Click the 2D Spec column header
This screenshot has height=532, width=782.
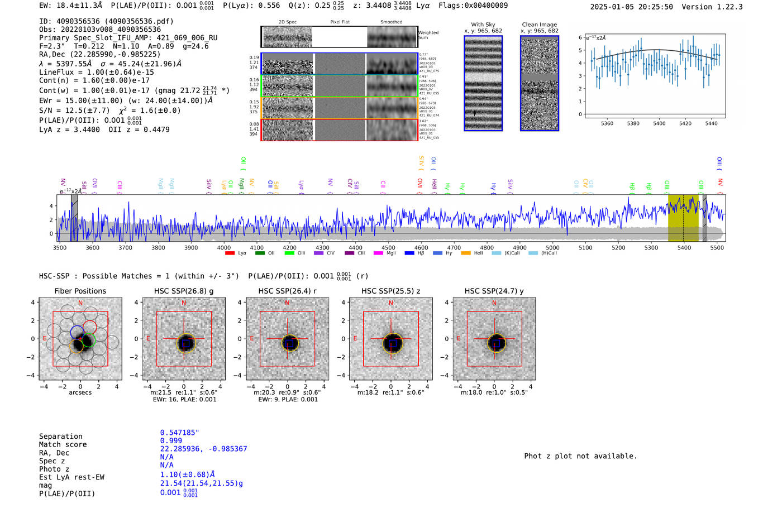[x=288, y=22]
